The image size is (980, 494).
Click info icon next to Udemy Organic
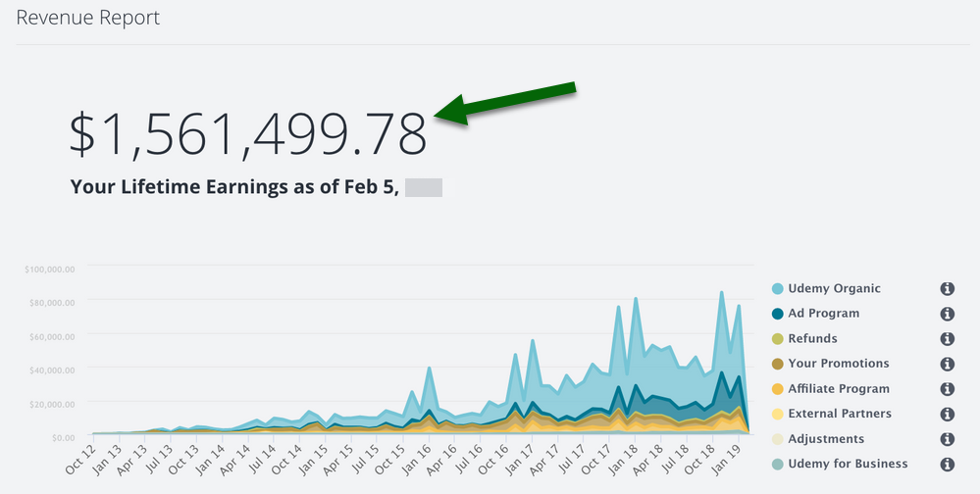tap(948, 288)
